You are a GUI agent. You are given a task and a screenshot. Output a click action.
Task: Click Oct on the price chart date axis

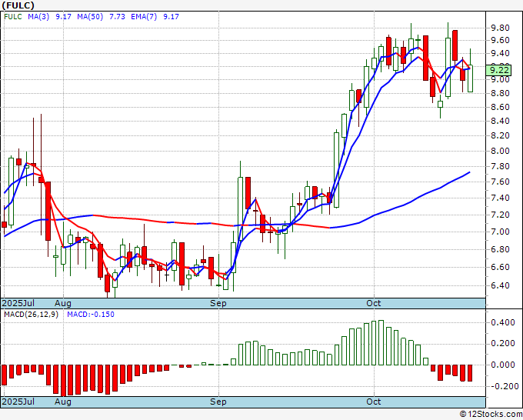click(374, 303)
